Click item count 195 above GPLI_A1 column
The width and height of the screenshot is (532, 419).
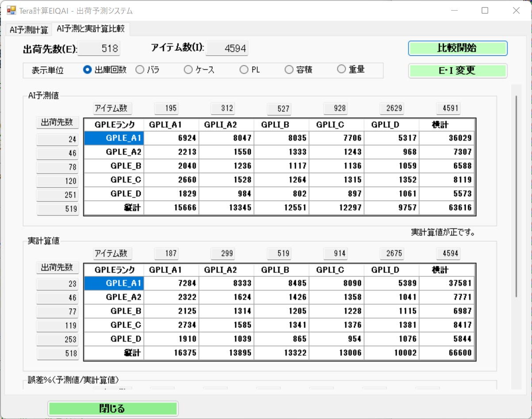pyautogui.click(x=166, y=108)
